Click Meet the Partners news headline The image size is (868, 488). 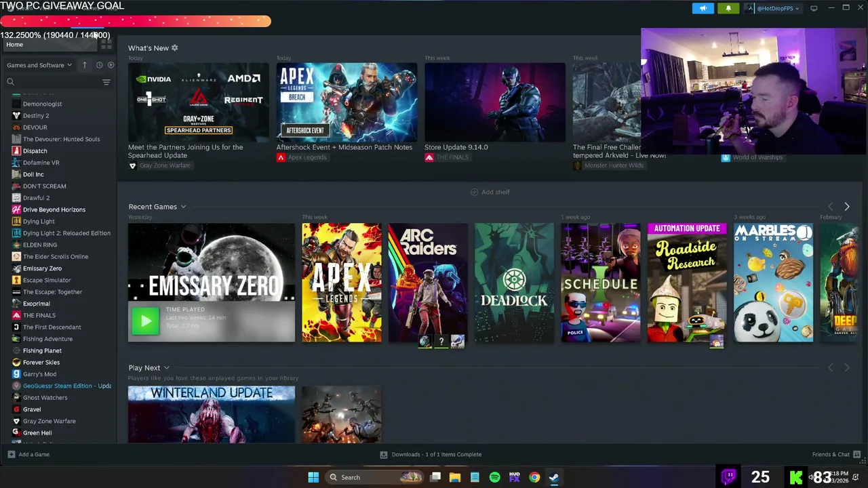(185, 151)
